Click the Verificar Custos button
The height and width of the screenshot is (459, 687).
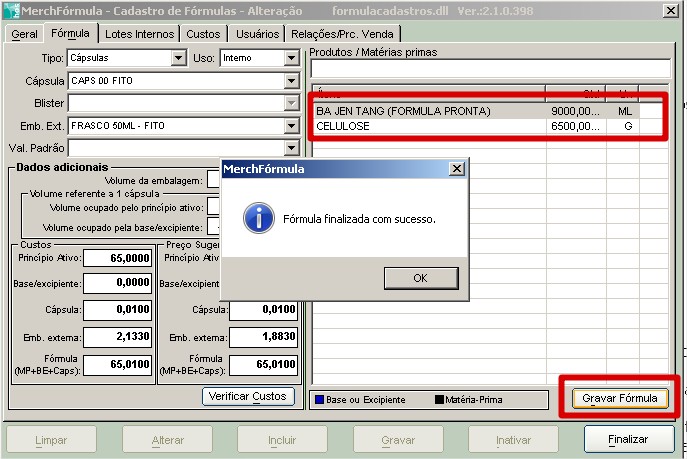pos(249,396)
